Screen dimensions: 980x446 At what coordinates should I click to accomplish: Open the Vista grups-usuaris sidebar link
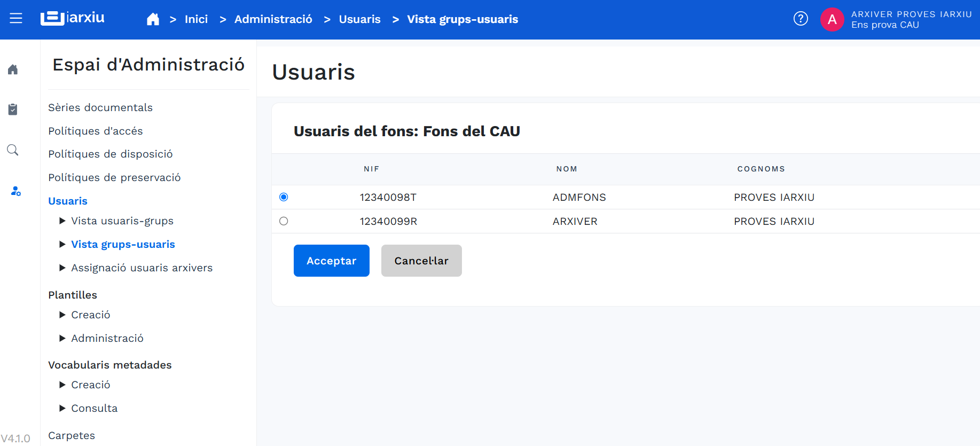point(123,244)
